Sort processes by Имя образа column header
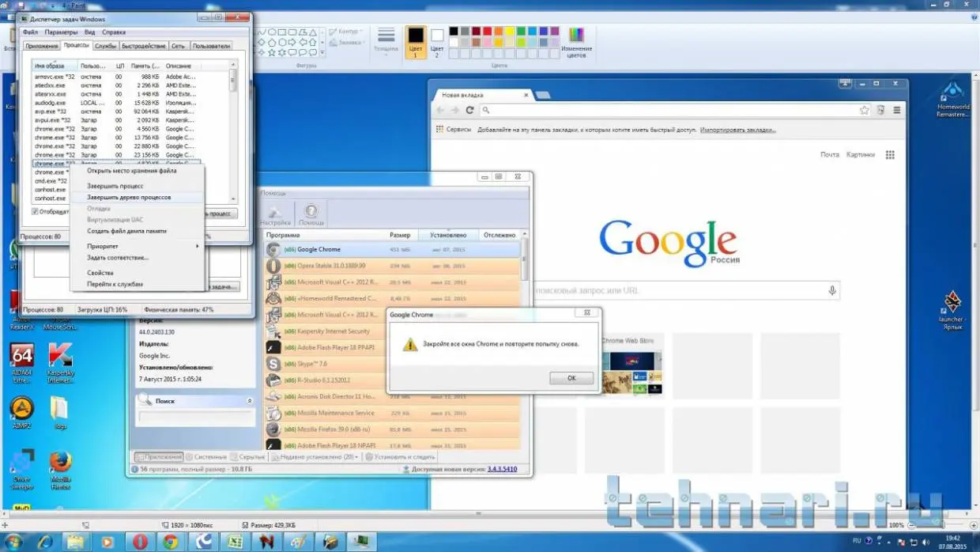 [x=55, y=66]
